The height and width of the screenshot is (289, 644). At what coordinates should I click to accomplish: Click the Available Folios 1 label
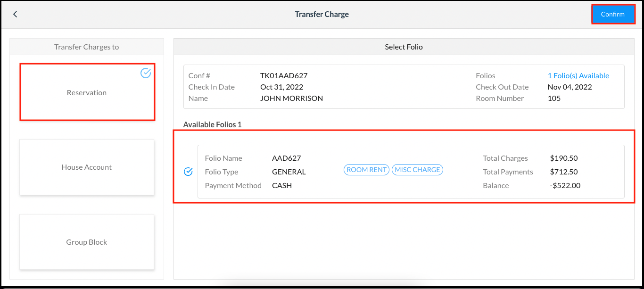[x=212, y=124]
